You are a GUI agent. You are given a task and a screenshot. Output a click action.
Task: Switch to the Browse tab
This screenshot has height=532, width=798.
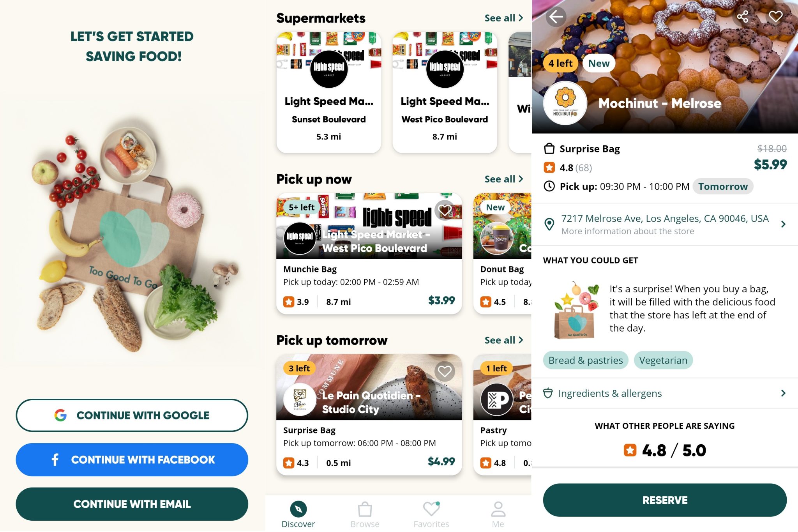tap(365, 514)
